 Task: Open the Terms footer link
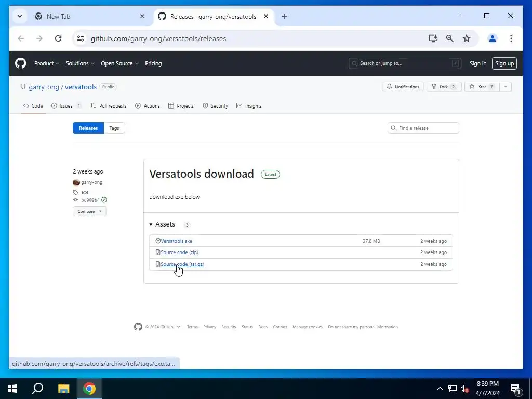point(192,327)
